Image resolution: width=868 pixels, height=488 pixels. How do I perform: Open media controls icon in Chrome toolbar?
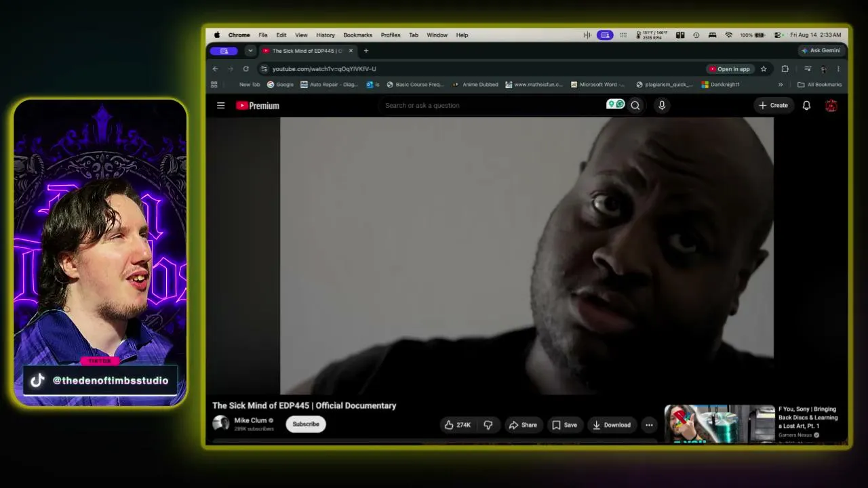pyautogui.click(x=808, y=68)
